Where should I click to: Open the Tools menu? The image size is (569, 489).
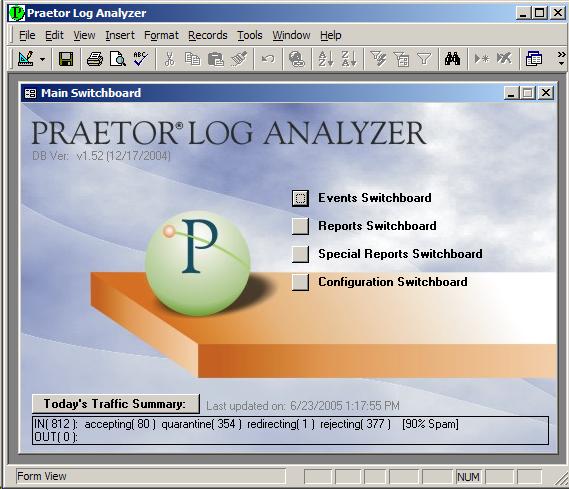[x=250, y=35]
